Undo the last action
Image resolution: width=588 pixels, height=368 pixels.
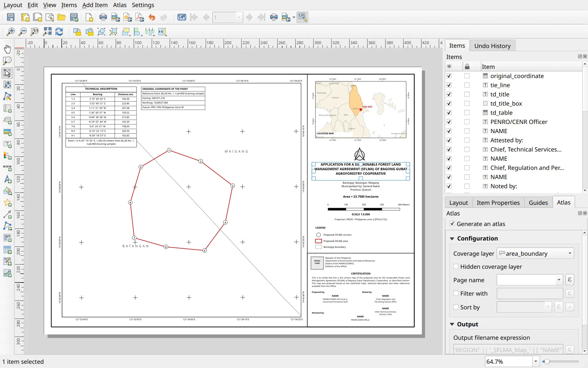click(152, 17)
